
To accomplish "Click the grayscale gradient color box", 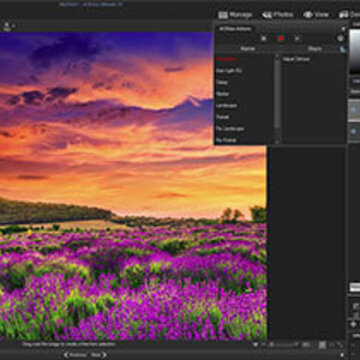I will [355, 52].
